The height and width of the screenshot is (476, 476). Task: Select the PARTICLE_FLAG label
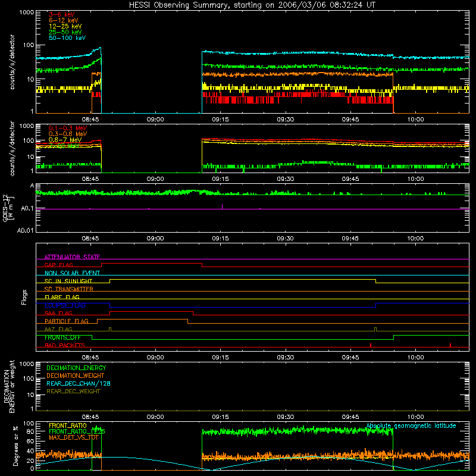point(67,321)
